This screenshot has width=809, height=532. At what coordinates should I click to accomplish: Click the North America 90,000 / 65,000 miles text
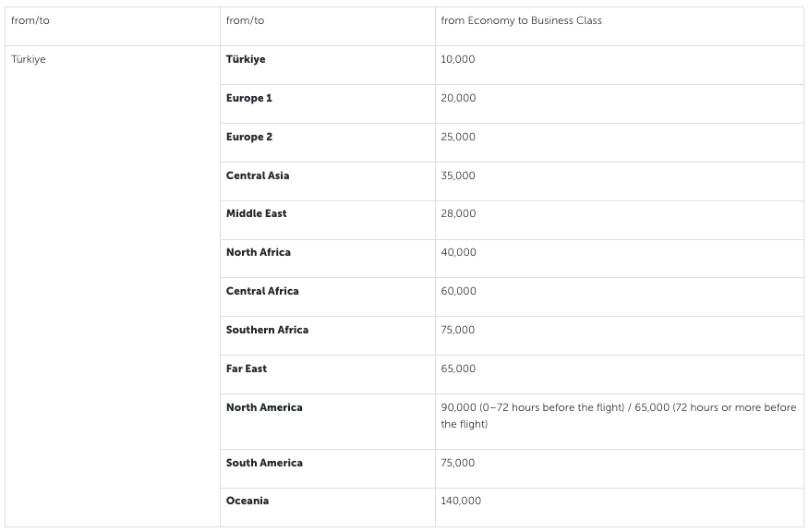pos(618,416)
